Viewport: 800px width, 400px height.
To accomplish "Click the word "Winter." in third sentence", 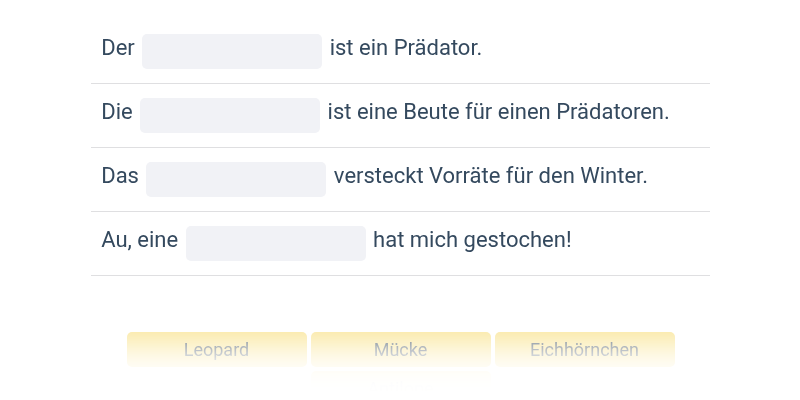I will 614,177.
